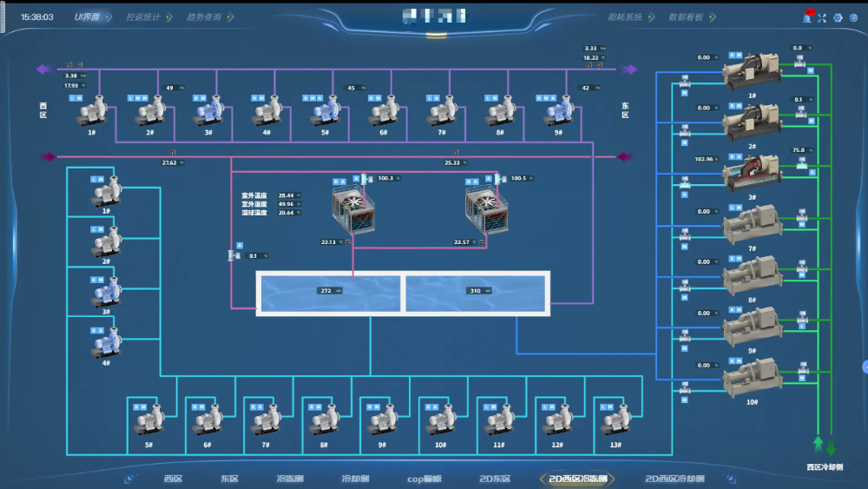This screenshot has width=868, height=489.
Task: Expand the 控返统计 menu
Action: point(148,17)
